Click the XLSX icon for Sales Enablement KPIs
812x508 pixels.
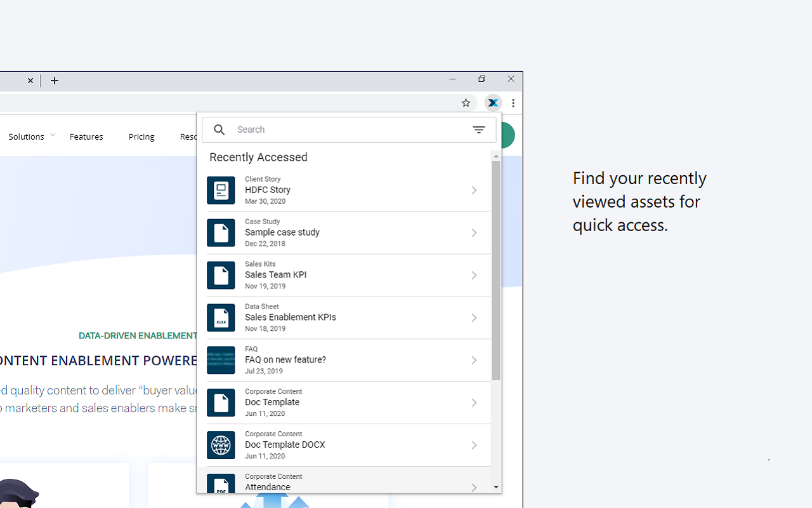221,317
